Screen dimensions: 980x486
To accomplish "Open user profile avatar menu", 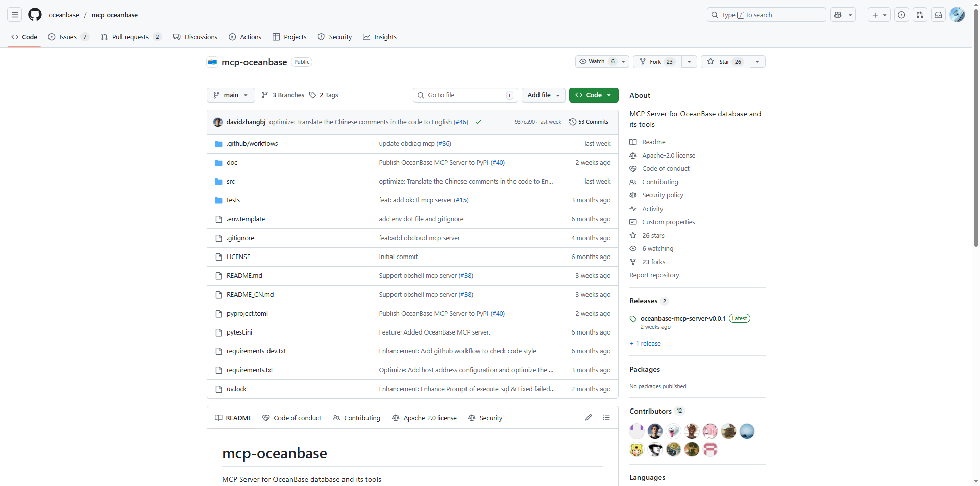I will click(x=957, y=15).
